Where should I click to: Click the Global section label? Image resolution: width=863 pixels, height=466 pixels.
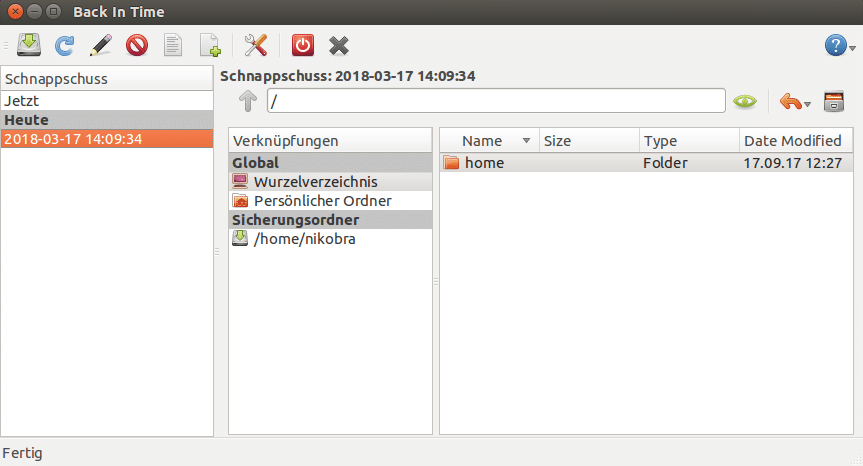click(330, 163)
